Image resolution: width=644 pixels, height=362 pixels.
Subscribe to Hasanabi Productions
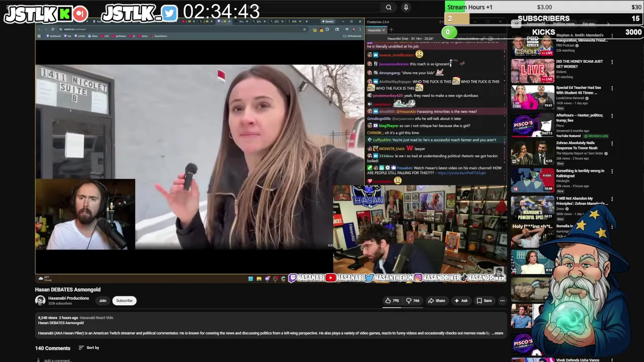tap(124, 301)
